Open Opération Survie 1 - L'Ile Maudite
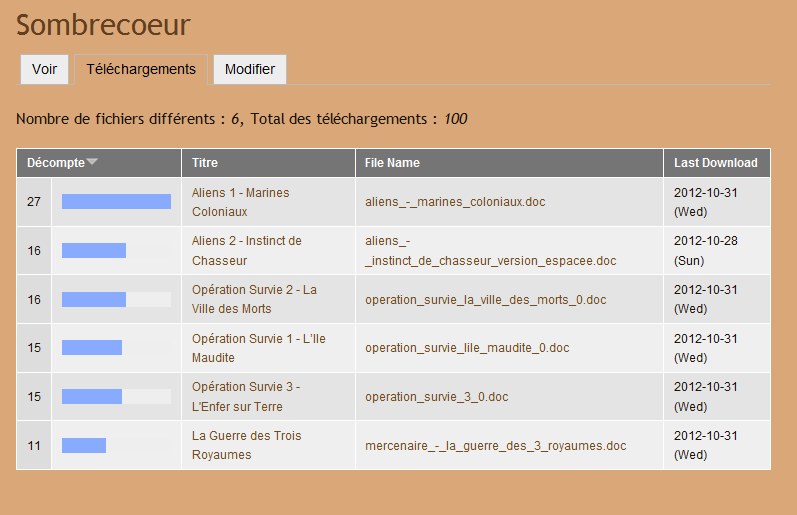 click(258, 348)
